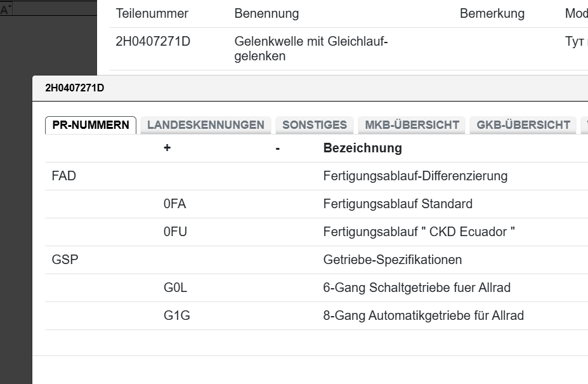The height and width of the screenshot is (384, 588).
Task: Show the GKB-ÜBERSICHT tab
Action: coord(523,125)
